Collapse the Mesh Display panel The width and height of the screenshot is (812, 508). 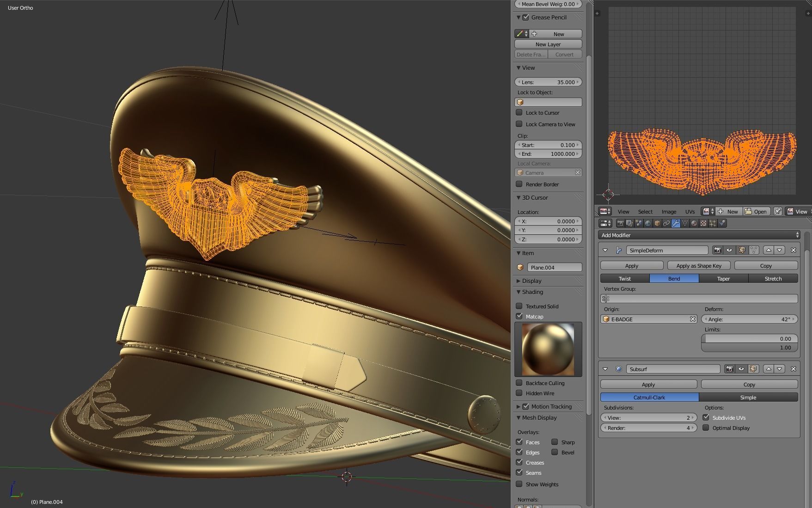click(519, 417)
